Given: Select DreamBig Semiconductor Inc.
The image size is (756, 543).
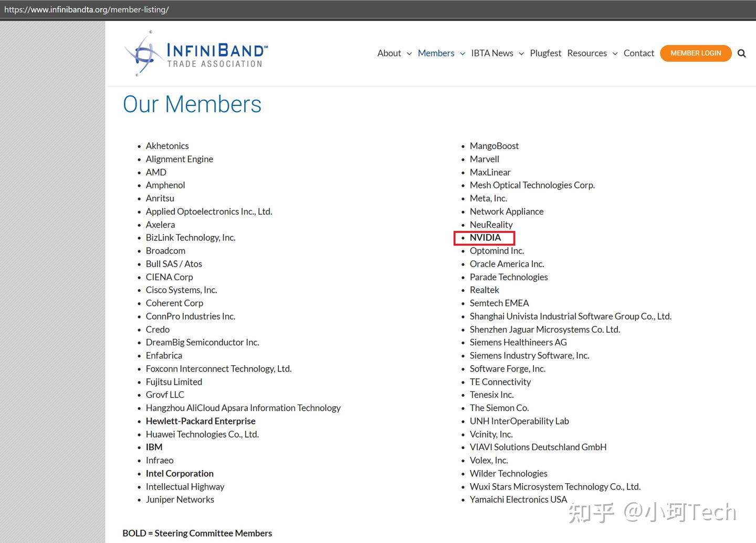Looking at the screenshot, I should [203, 342].
